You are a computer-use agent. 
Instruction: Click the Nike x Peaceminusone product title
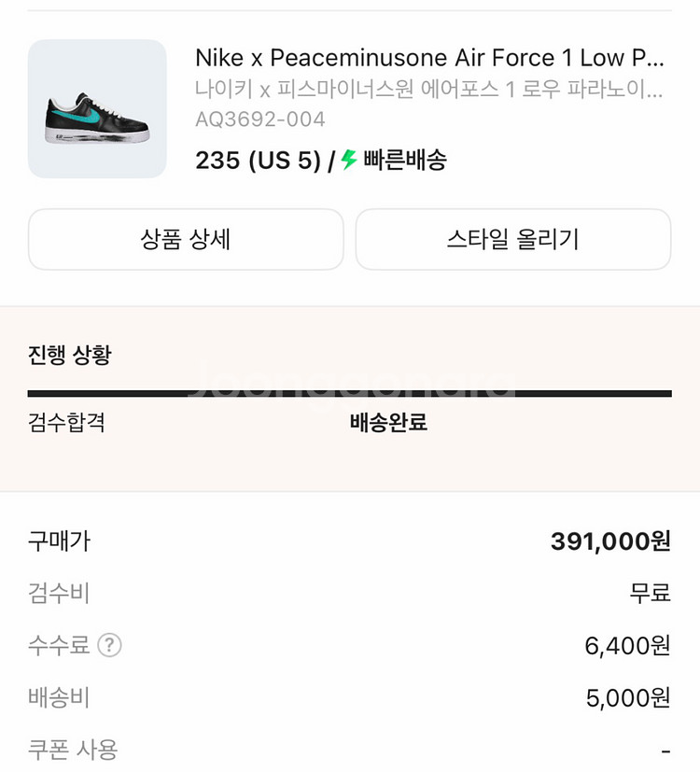click(x=429, y=58)
